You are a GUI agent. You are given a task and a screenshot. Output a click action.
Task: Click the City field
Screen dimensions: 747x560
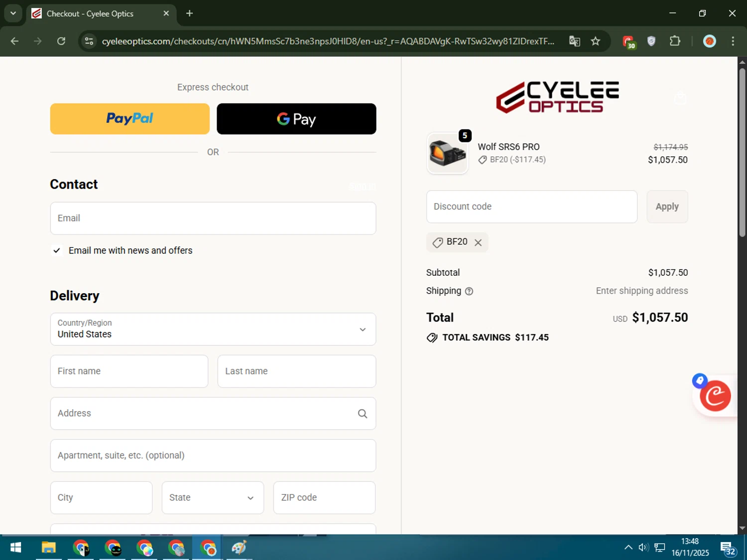[101, 498]
